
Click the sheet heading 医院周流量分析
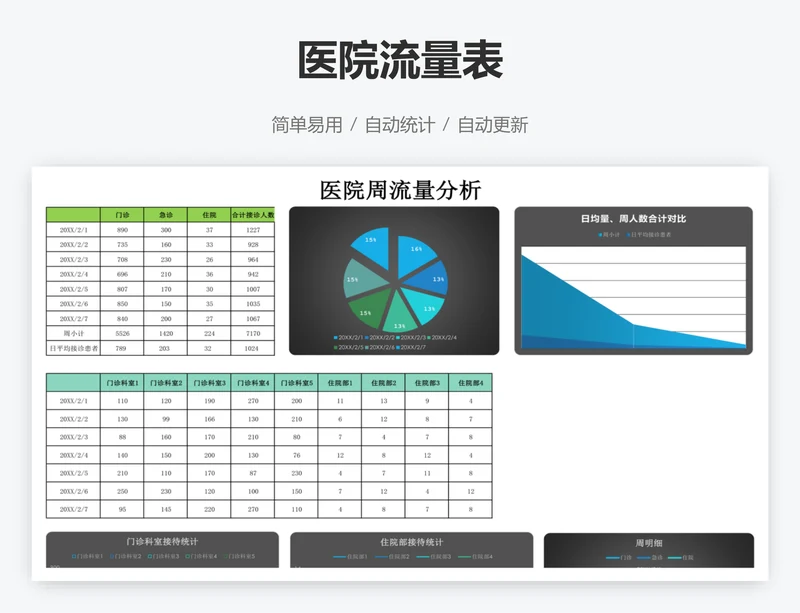401,190
